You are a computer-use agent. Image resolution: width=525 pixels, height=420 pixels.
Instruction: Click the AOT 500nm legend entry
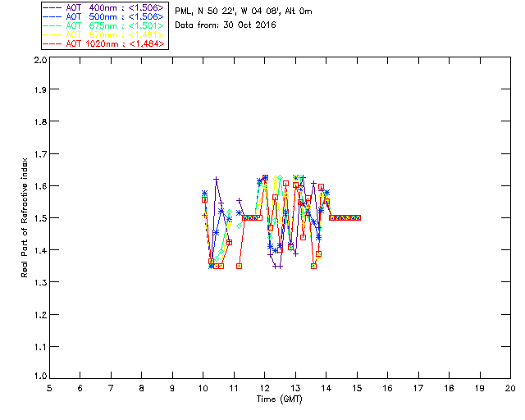tap(103, 16)
